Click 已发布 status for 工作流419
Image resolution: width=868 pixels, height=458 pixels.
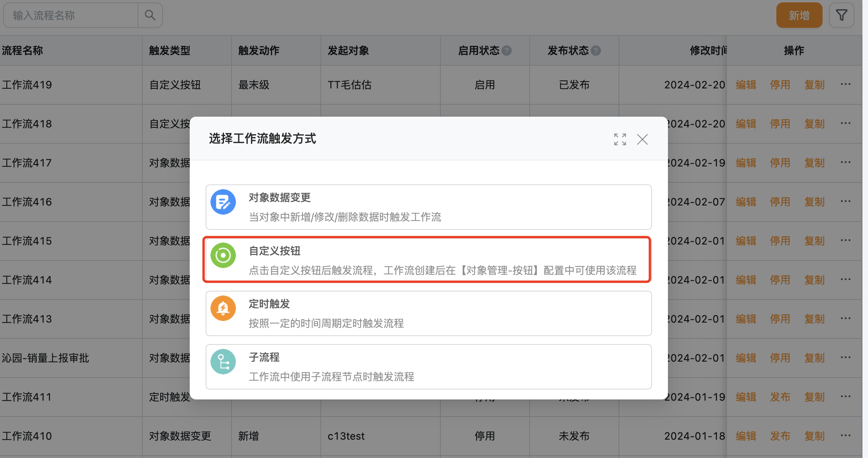574,85
